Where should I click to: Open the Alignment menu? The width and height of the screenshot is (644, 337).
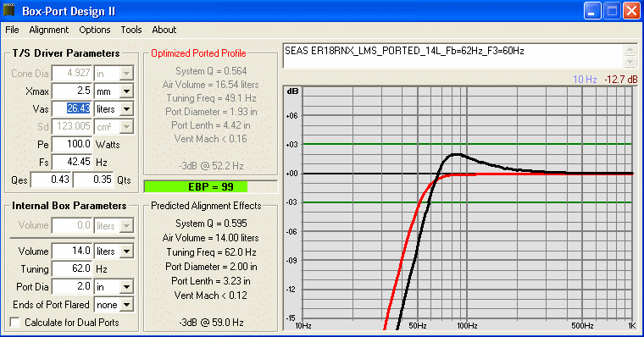pyautogui.click(x=49, y=30)
